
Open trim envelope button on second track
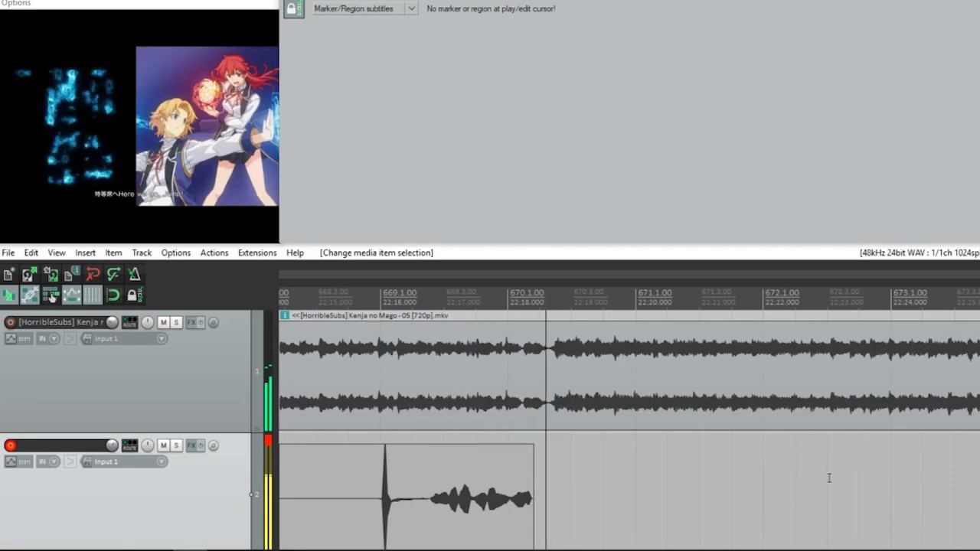tap(18, 461)
